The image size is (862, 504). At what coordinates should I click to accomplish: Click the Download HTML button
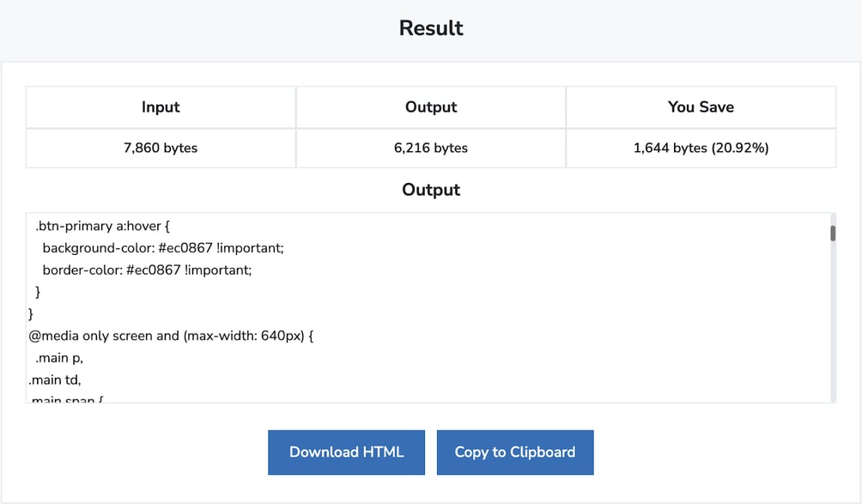tap(346, 452)
